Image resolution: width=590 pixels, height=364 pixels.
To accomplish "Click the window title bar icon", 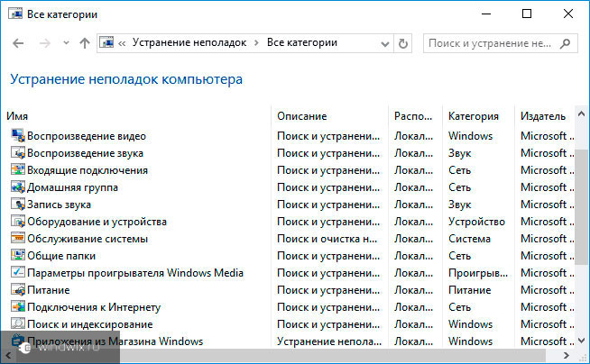I will [15, 14].
